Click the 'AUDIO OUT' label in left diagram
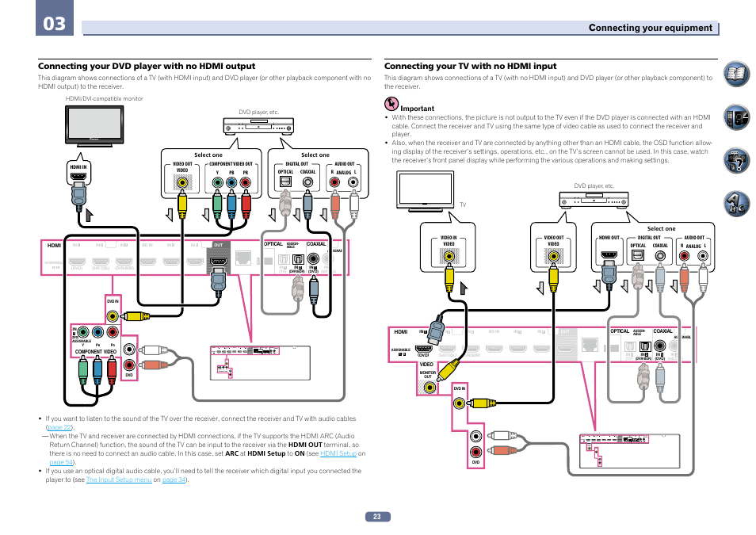 [x=345, y=164]
